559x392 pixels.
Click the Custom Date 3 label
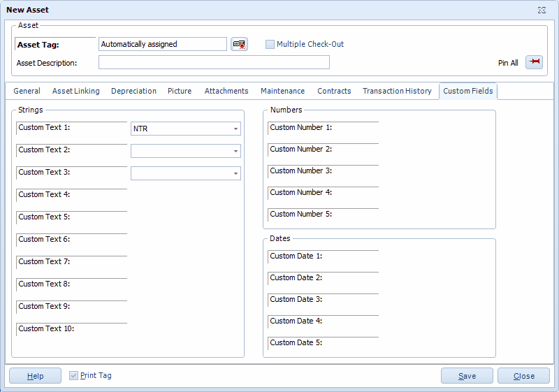click(x=296, y=299)
